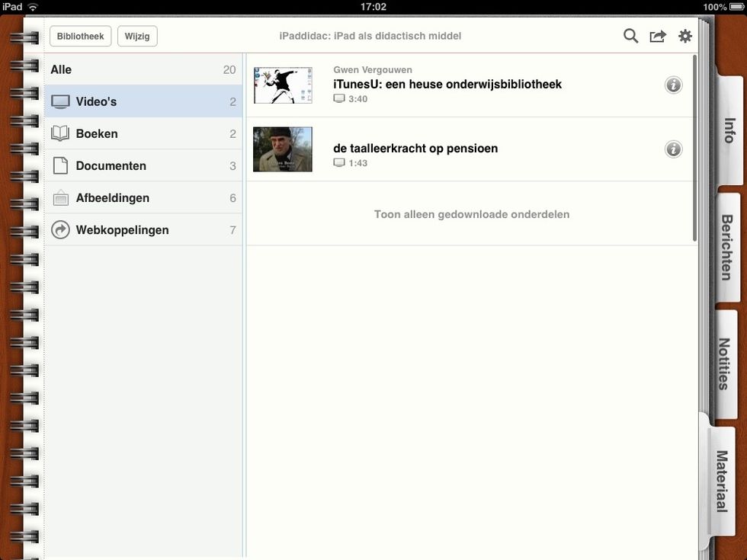This screenshot has height=560, width=747.
Task: Show info for de taalleerkracht video
Action: point(673,149)
